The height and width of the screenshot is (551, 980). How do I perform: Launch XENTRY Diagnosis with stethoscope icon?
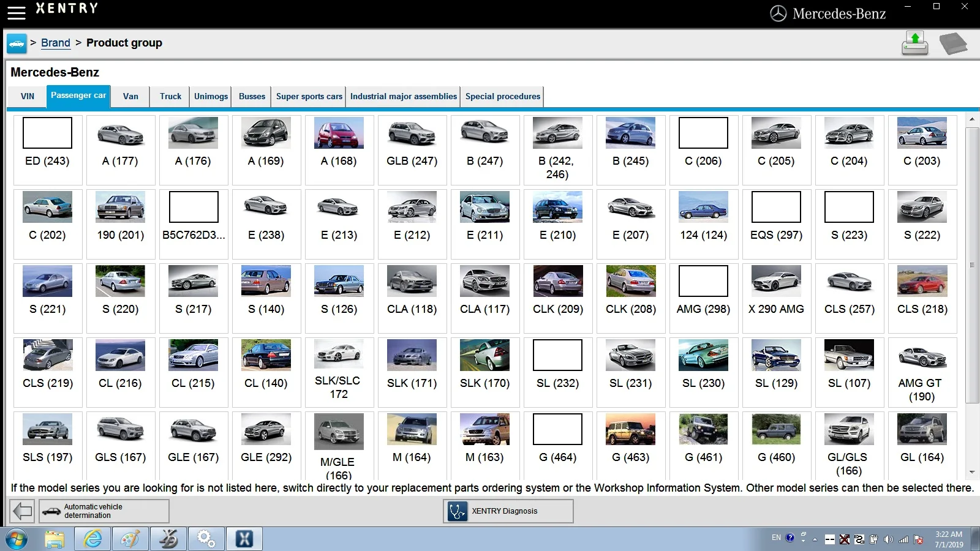point(508,511)
